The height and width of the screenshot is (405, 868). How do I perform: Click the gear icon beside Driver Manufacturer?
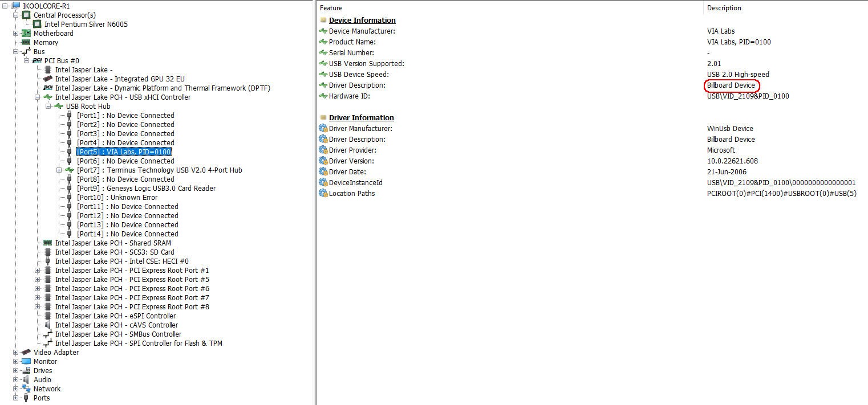click(323, 128)
